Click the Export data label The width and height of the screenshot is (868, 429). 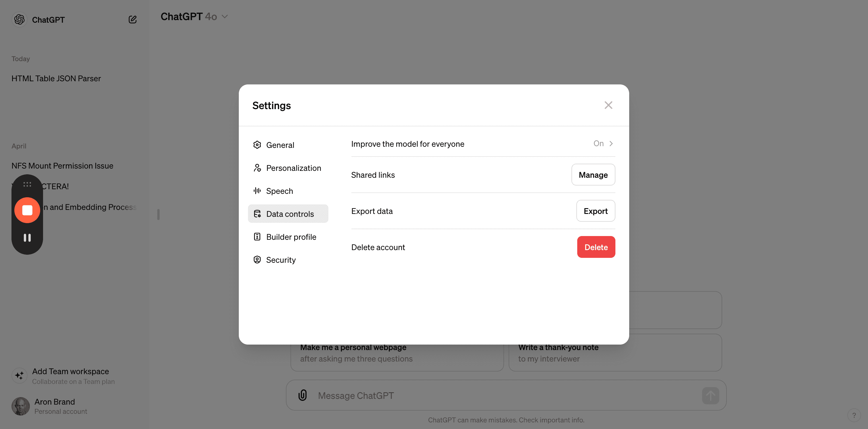click(372, 211)
